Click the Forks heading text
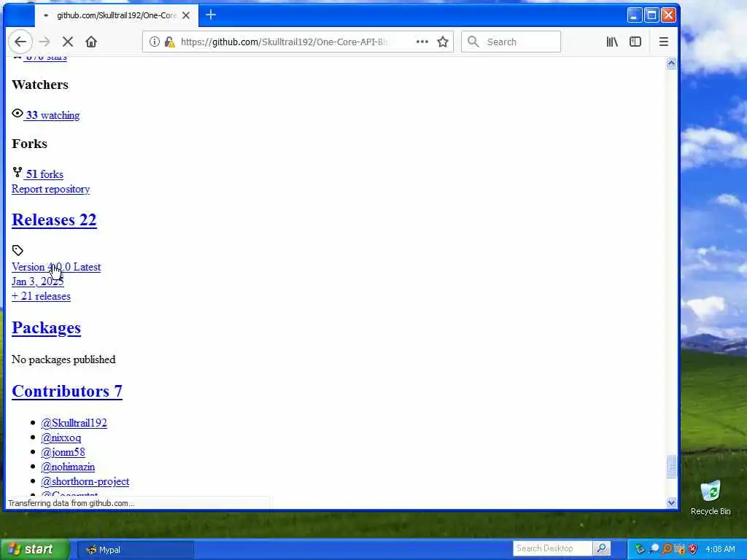 coord(29,144)
